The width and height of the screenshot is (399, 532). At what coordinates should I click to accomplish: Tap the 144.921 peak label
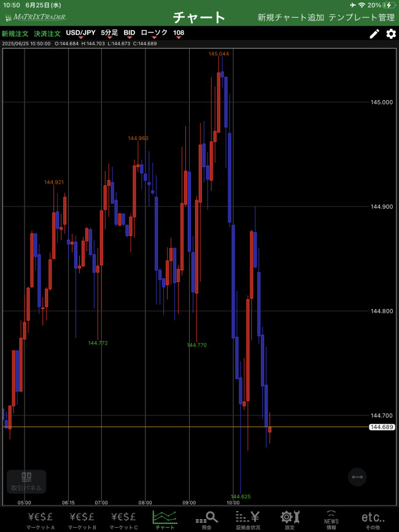pos(54,182)
